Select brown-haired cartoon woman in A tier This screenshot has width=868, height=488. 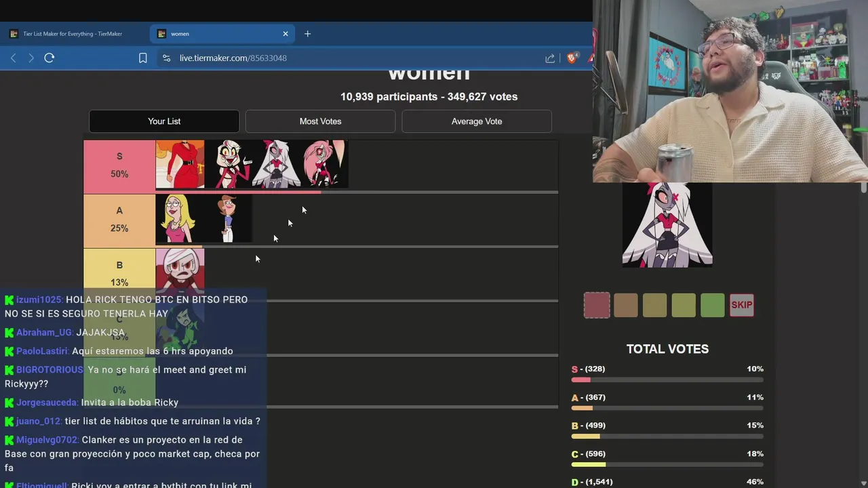click(x=228, y=218)
